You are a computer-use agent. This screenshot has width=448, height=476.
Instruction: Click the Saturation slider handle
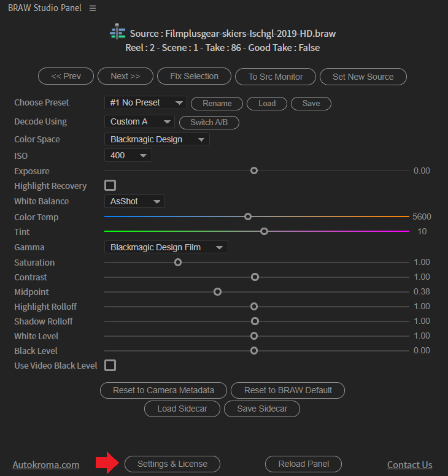tap(178, 263)
